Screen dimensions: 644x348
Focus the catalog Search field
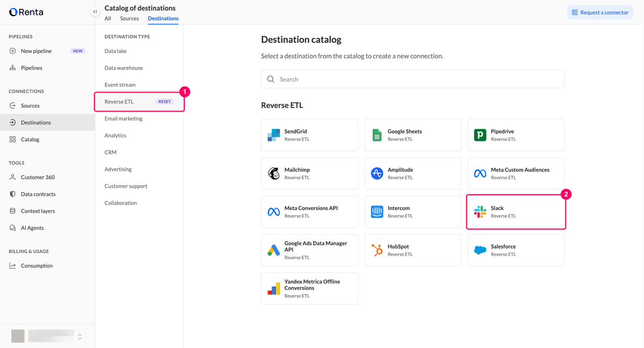[x=413, y=79]
